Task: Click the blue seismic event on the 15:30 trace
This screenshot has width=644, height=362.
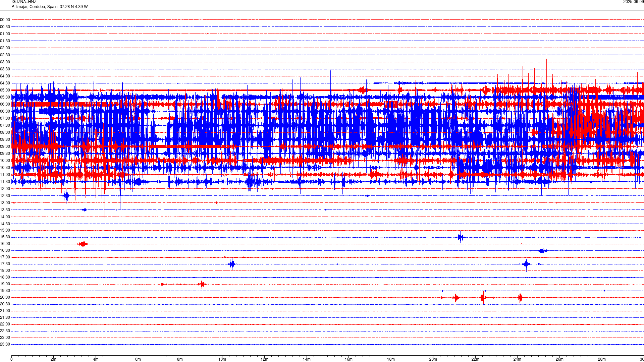Action: pyautogui.click(x=460, y=237)
